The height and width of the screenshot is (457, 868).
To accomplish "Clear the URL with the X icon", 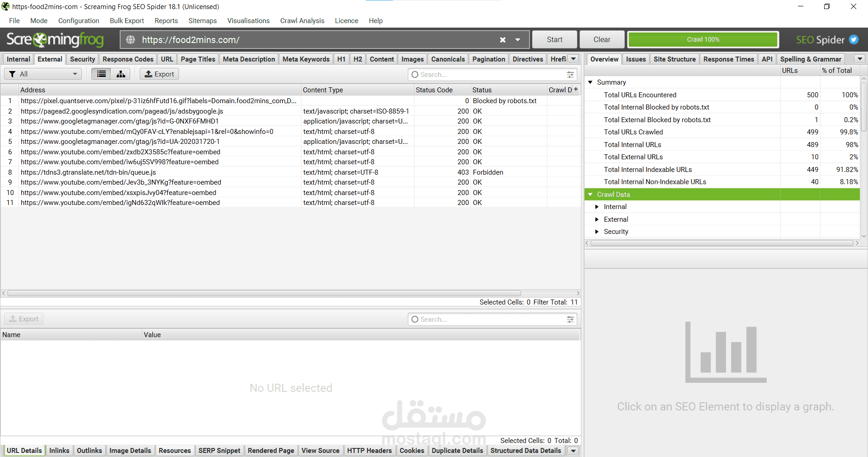I will click(503, 40).
